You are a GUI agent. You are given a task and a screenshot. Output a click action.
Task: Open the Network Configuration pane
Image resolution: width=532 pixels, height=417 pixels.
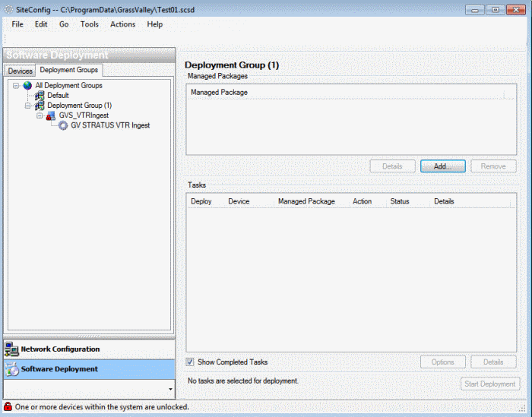tap(89, 349)
